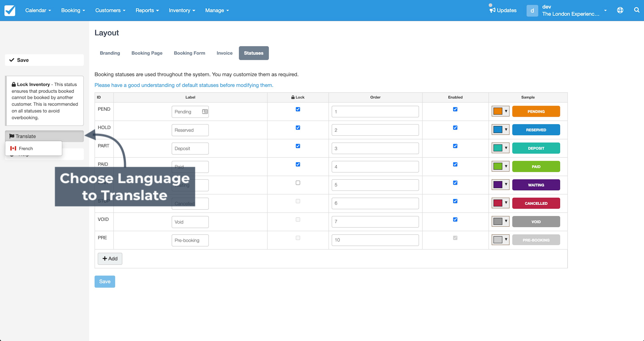This screenshot has height=341, width=644.
Task: Click the PENDING sample badge
Action: (536, 112)
